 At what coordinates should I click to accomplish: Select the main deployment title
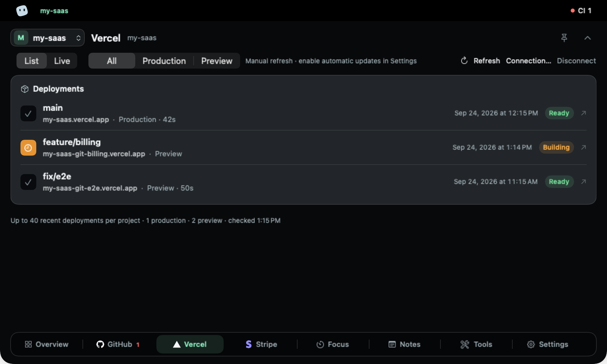point(53,108)
